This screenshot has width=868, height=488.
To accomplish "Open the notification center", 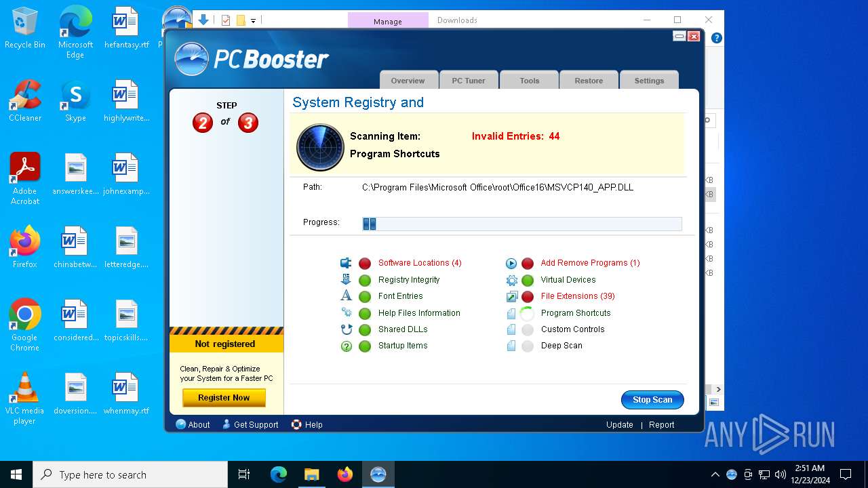I will click(846, 474).
